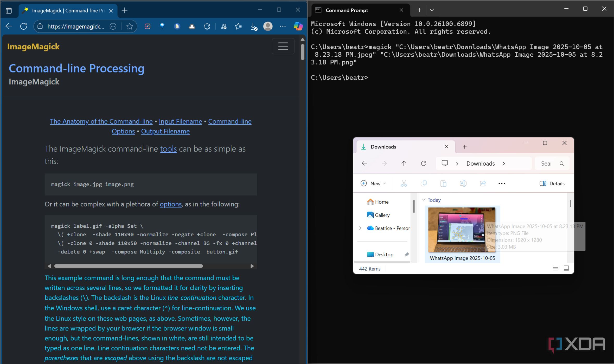Add page to favorites star icon
The image size is (614, 364).
130,26
